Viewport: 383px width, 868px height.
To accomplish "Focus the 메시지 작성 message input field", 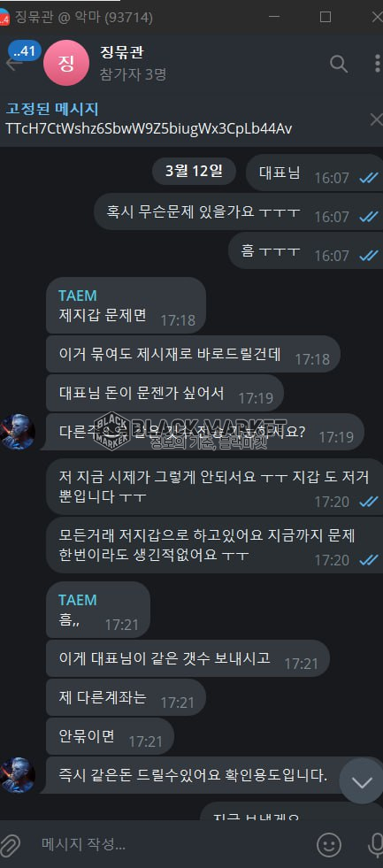I will [172, 844].
